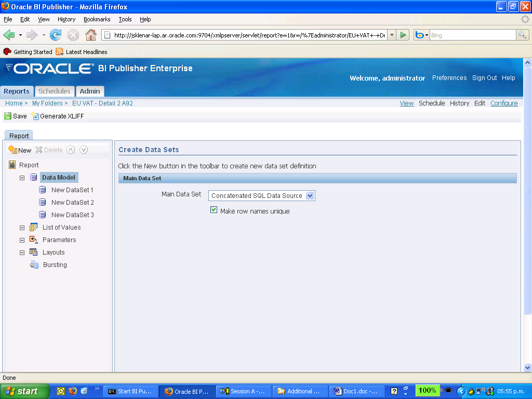
Task: Click the Parameters icon
Action: [34, 240]
